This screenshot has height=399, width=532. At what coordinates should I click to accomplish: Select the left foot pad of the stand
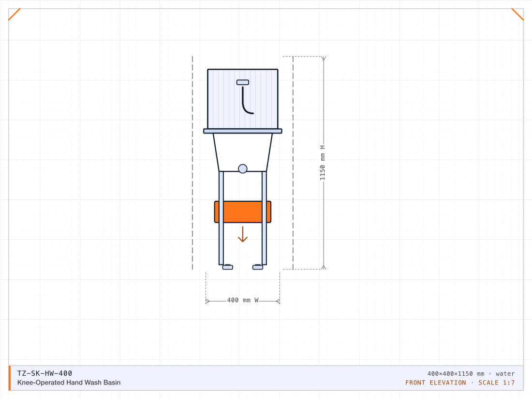point(228,267)
